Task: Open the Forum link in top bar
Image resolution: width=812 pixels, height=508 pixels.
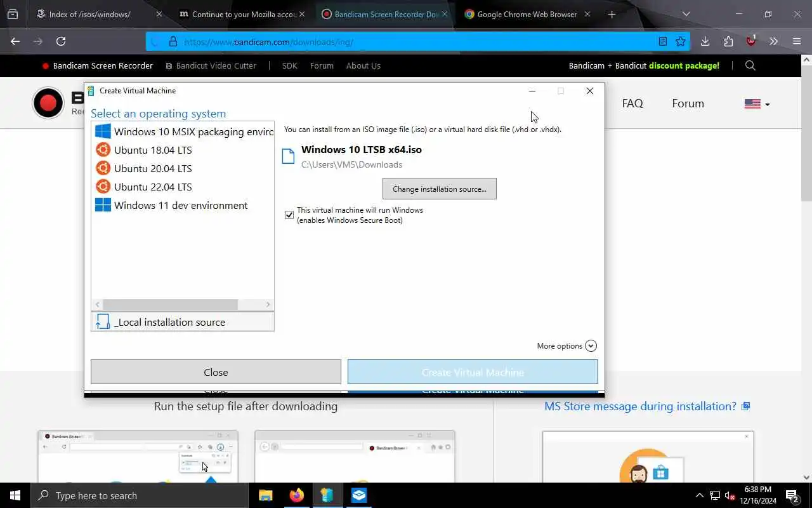Action: (322, 65)
